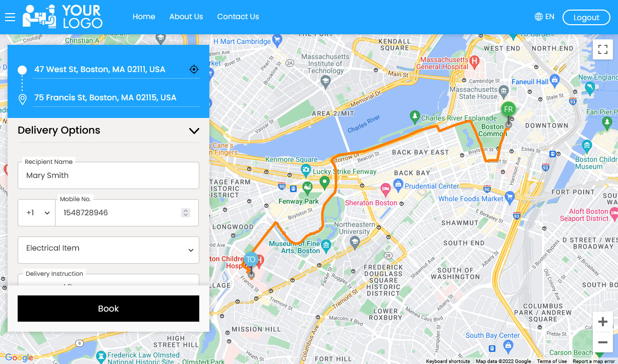Image resolution: width=618 pixels, height=364 pixels.
Task: Edit drop address 75 Francis St
Action: (117, 98)
